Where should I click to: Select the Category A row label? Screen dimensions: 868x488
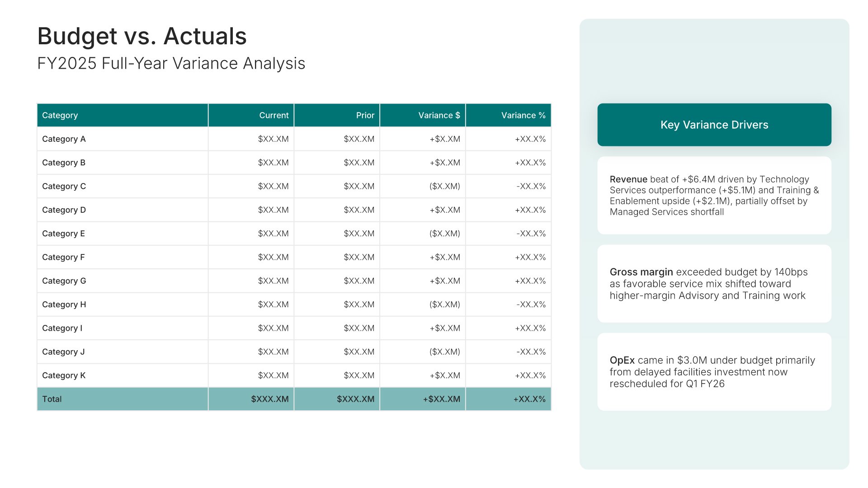point(64,139)
